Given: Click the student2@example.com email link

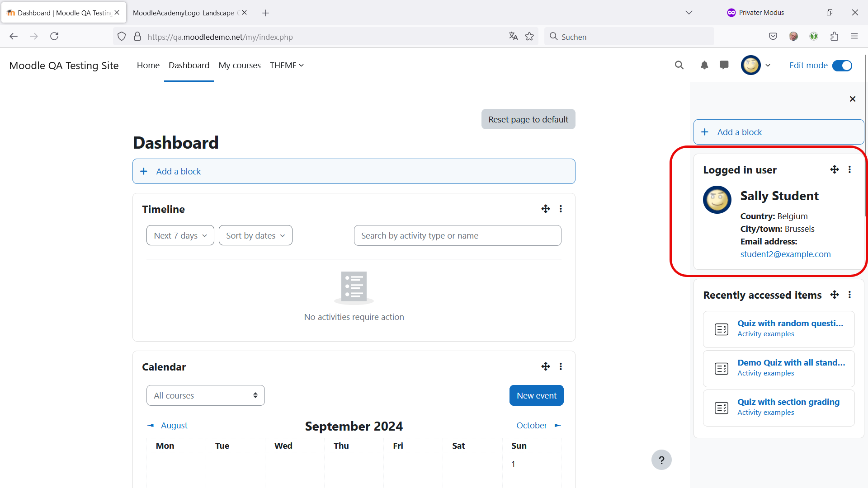Looking at the screenshot, I should [x=786, y=254].
